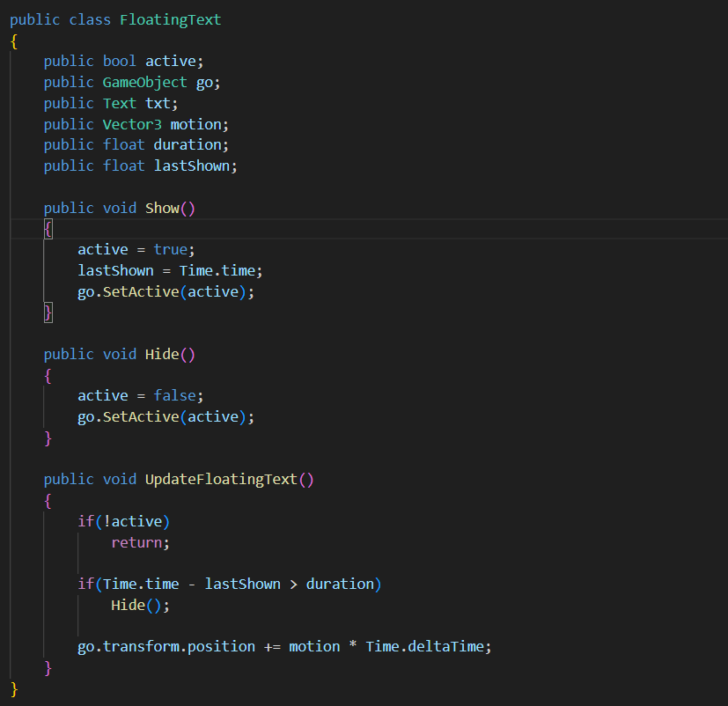Click the UpdateFloatingText method name
The width and height of the screenshot is (728, 706).
[221, 480]
